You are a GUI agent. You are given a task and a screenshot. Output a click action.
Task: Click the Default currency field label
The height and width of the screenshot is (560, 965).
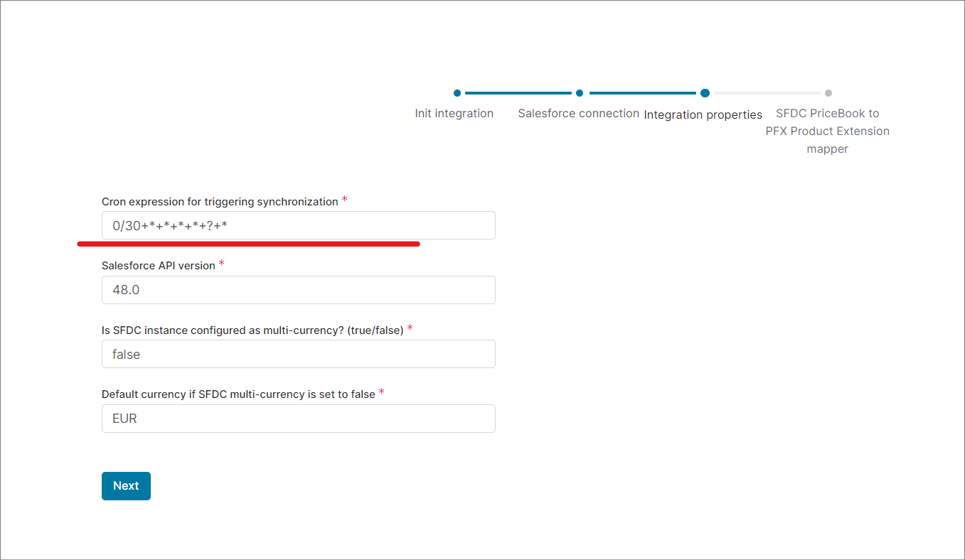click(238, 394)
